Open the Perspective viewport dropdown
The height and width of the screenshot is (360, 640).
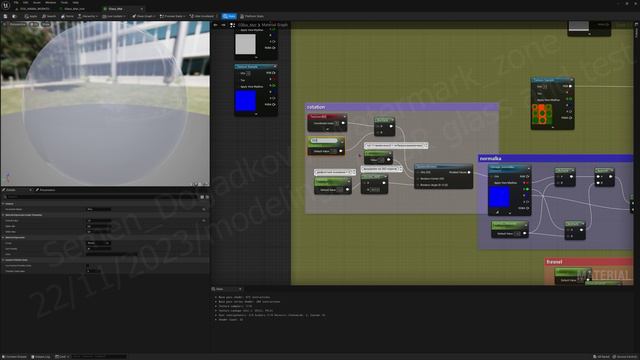click(x=18, y=24)
